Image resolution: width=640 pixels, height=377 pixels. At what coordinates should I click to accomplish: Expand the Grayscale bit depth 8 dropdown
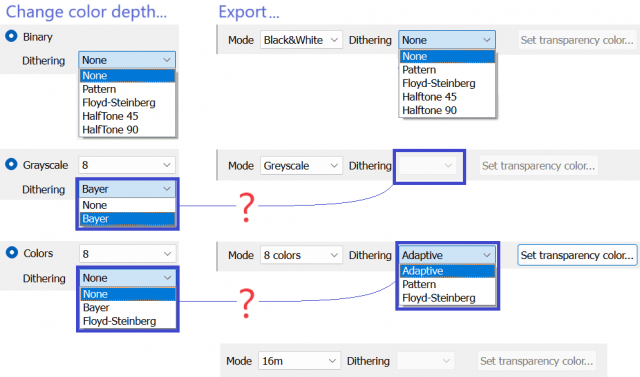click(x=127, y=165)
